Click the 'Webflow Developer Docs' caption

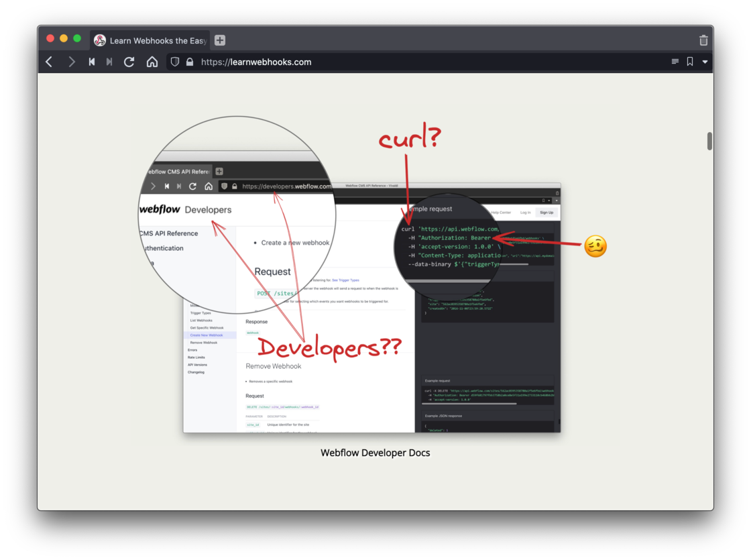click(375, 453)
